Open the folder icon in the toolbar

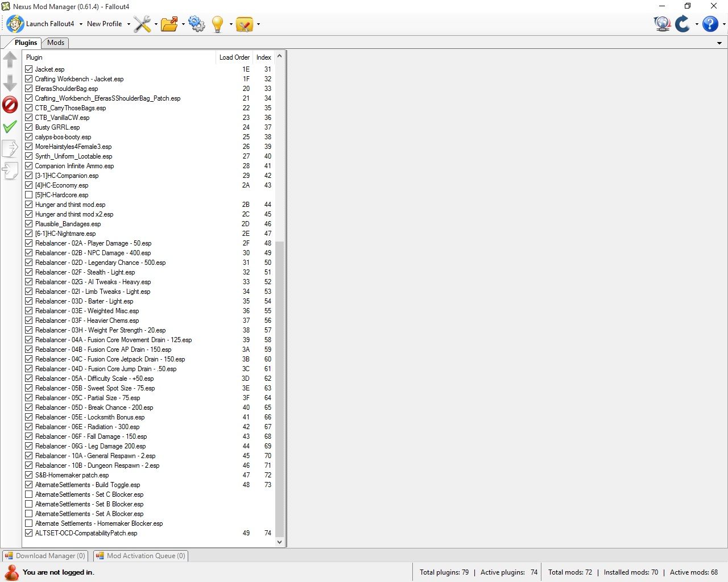(x=169, y=24)
